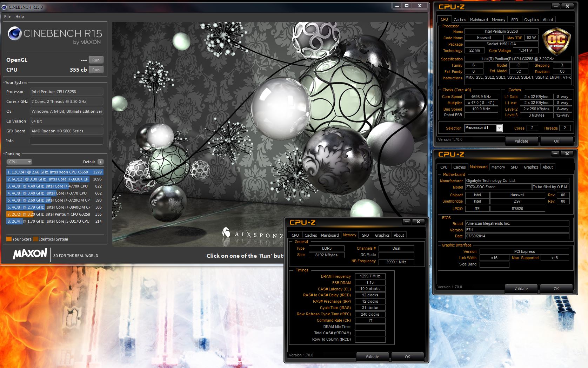Open Caches tab in CPU-Z Memory window
Viewport: 588px width, 368px height.
pyautogui.click(x=310, y=235)
